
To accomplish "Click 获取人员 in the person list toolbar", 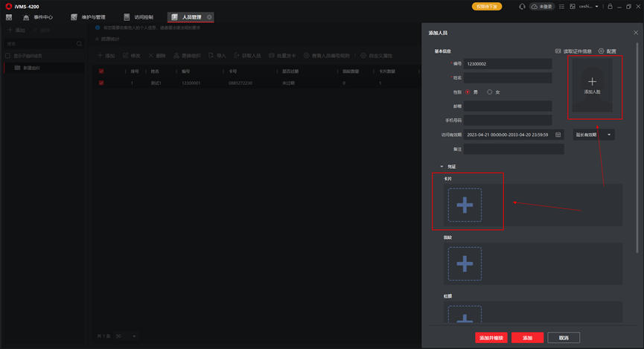I will click(x=248, y=56).
